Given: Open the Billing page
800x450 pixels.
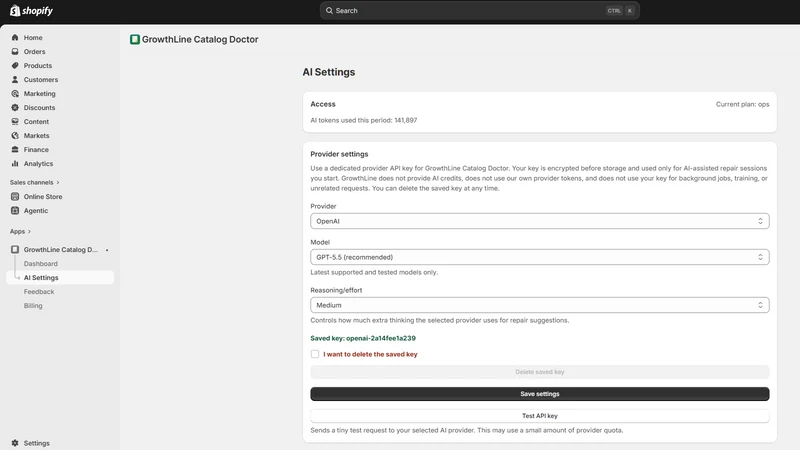Looking at the screenshot, I should pyautogui.click(x=33, y=306).
